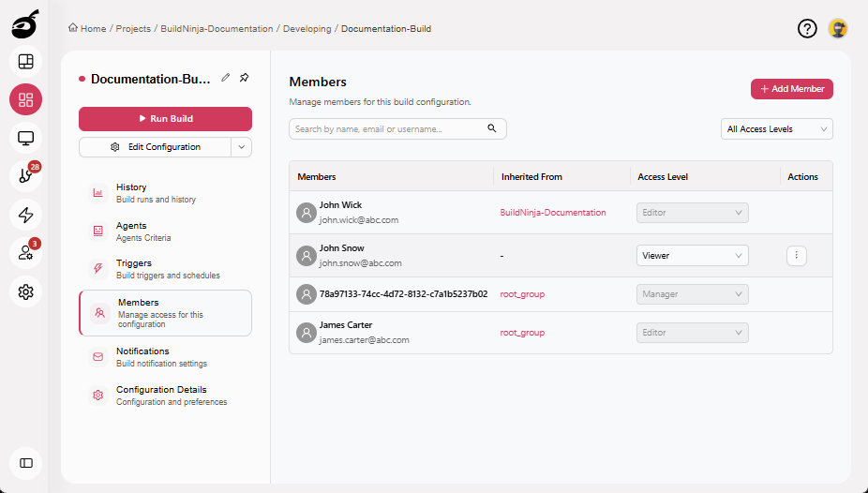Select member ID 78a97133-74cc-4d72-8132-c7a1b5237b02
This screenshot has height=493, width=868.
click(x=403, y=294)
